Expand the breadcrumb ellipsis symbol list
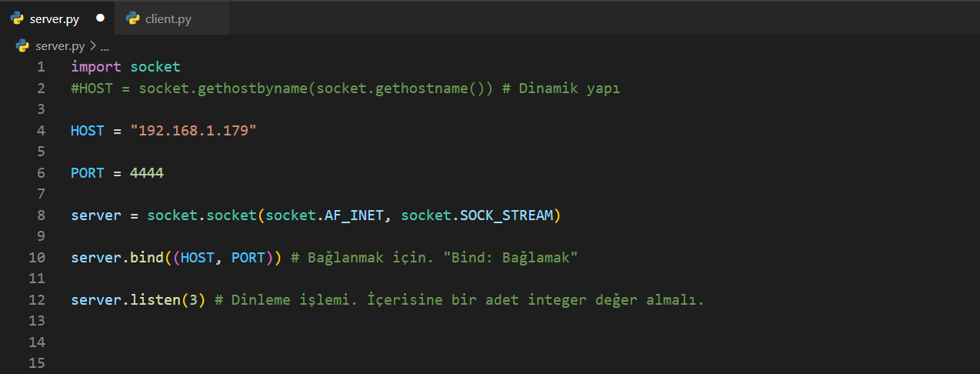This screenshot has height=374, width=980. [105, 46]
